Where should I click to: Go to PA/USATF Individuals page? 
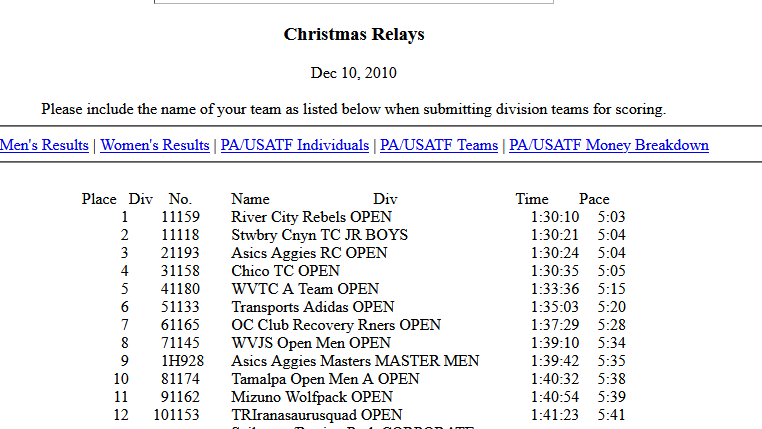[294, 145]
